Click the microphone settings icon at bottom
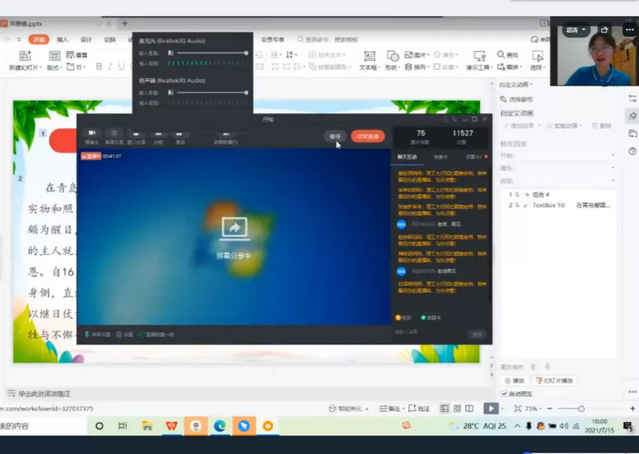Screen dimensions: 639x454 89,334
